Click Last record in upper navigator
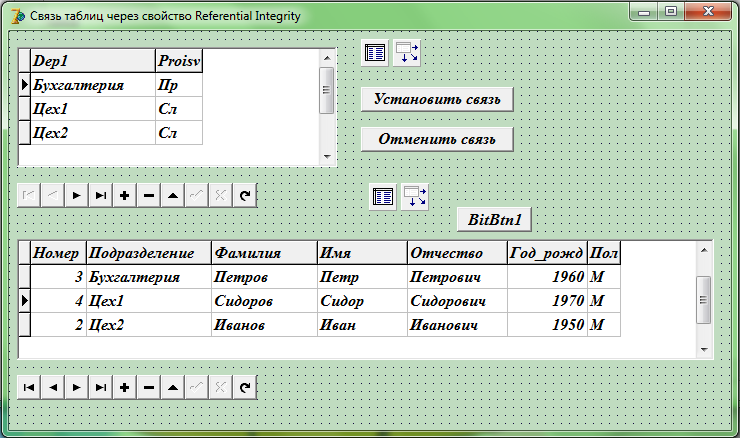The height and width of the screenshot is (438, 740). 101,195
